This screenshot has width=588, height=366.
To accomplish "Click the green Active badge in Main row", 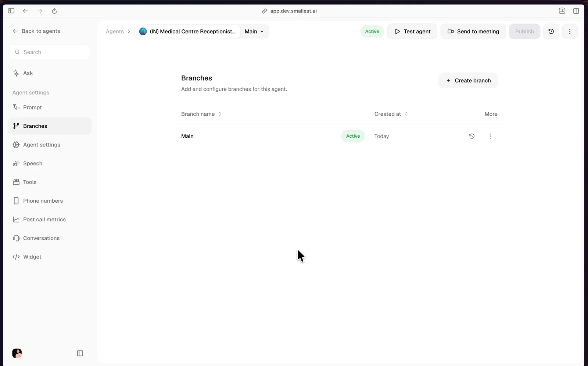I will [x=353, y=136].
